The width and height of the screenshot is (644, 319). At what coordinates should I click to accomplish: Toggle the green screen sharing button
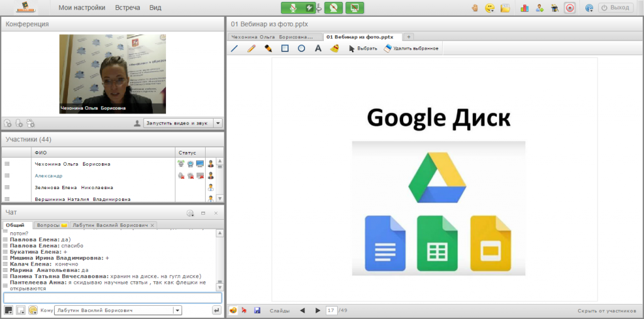355,8
